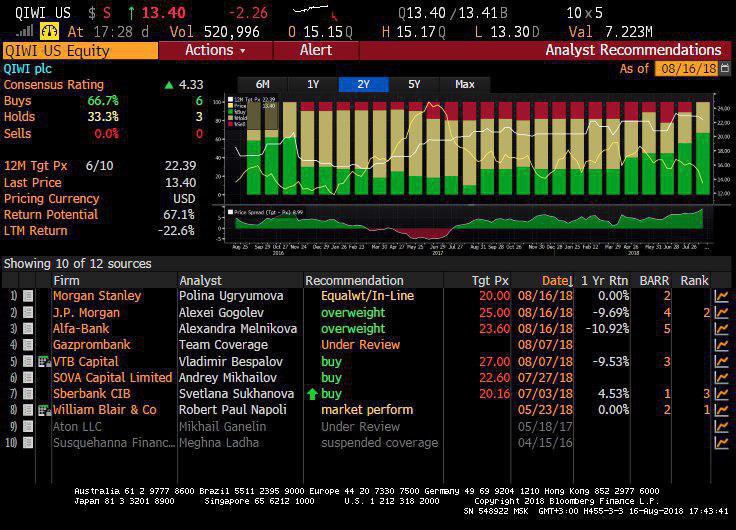
Task: Open Aton LLC report document icon
Action: click(x=28, y=426)
